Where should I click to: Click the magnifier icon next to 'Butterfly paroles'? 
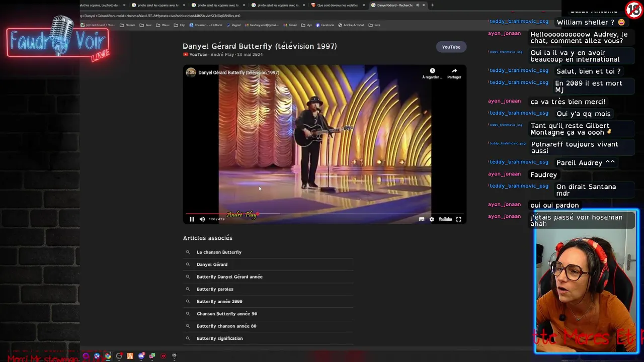click(x=188, y=289)
